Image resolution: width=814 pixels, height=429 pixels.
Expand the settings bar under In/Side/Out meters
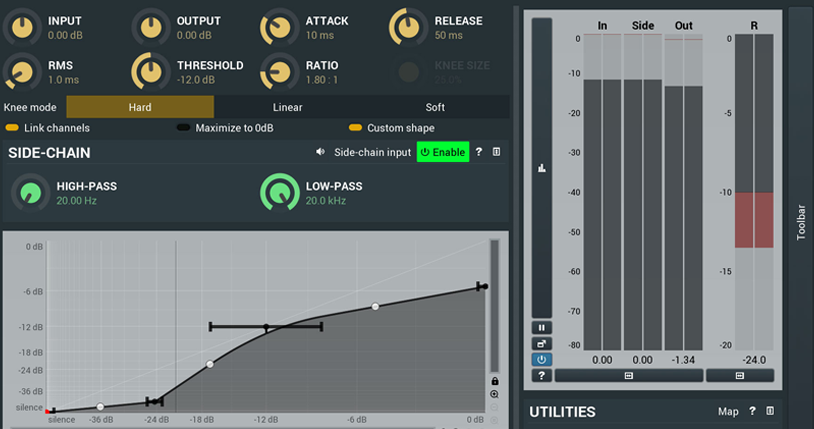tap(628, 376)
